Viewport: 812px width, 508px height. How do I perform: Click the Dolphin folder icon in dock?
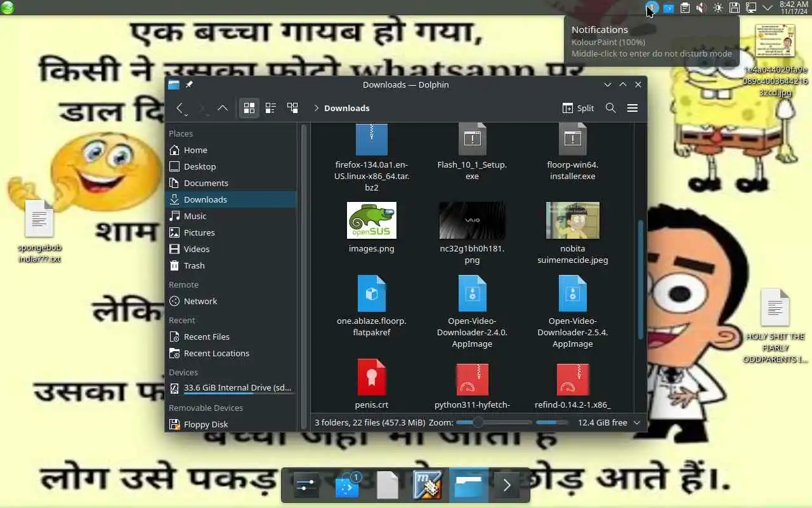click(469, 486)
